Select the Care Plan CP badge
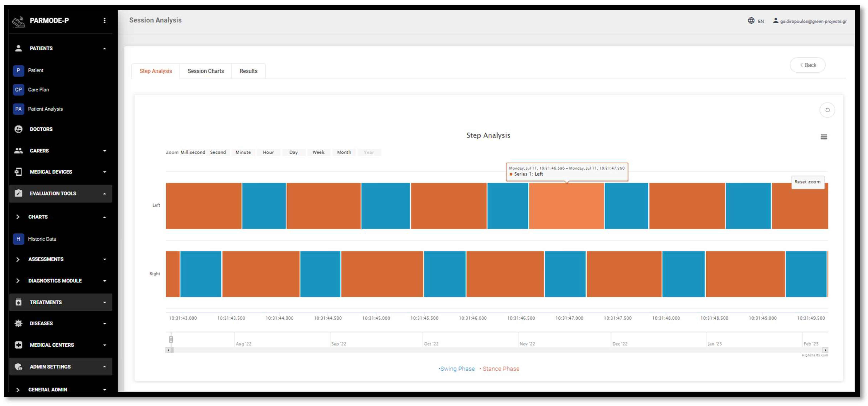868x406 pixels. (x=18, y=90)
